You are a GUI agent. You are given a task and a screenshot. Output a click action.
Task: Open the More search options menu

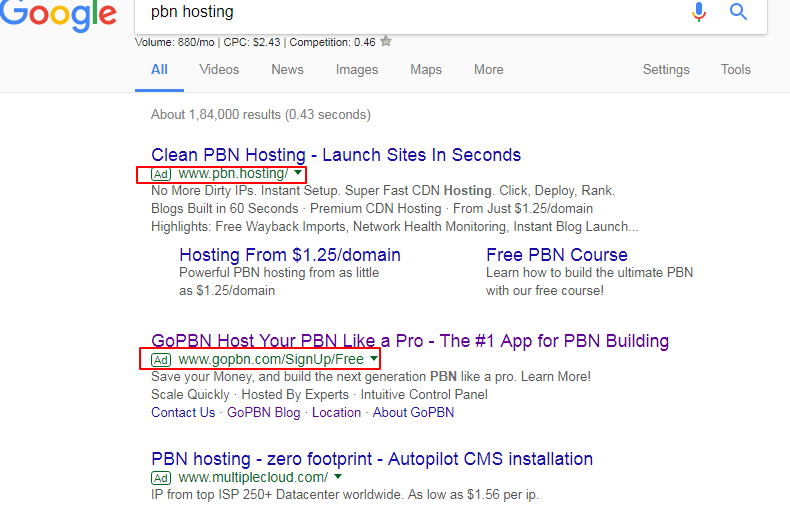coord(488,70)
